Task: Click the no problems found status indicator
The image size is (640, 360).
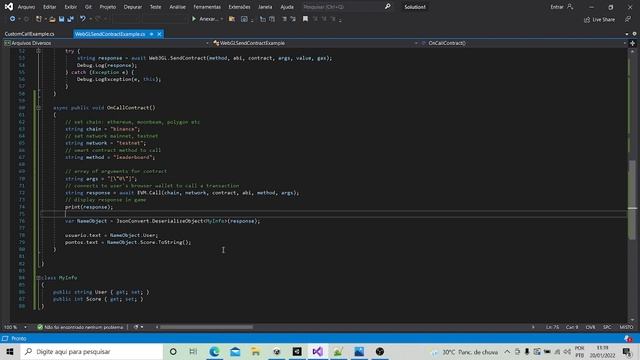Action: (80, 327)
